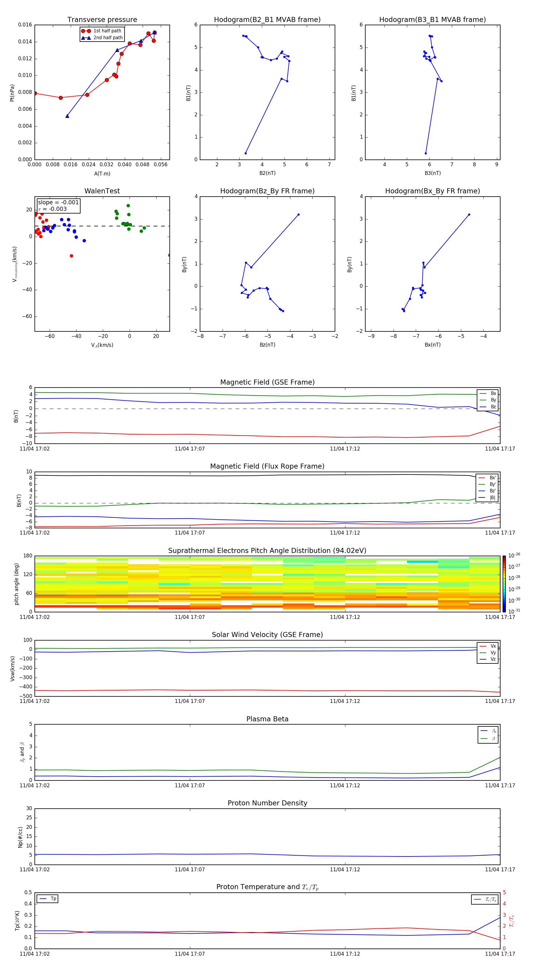
Task: Click the |B| legend entry in Flux Rope plot
Action: pyautogui.click(x=487, y=498)
